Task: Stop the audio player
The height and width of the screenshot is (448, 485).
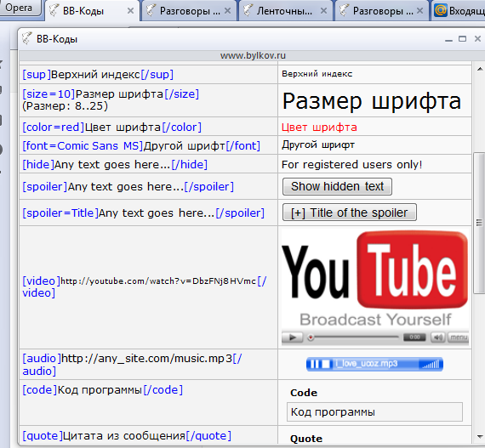Action: pyautogui.click(x=326, y=365)
